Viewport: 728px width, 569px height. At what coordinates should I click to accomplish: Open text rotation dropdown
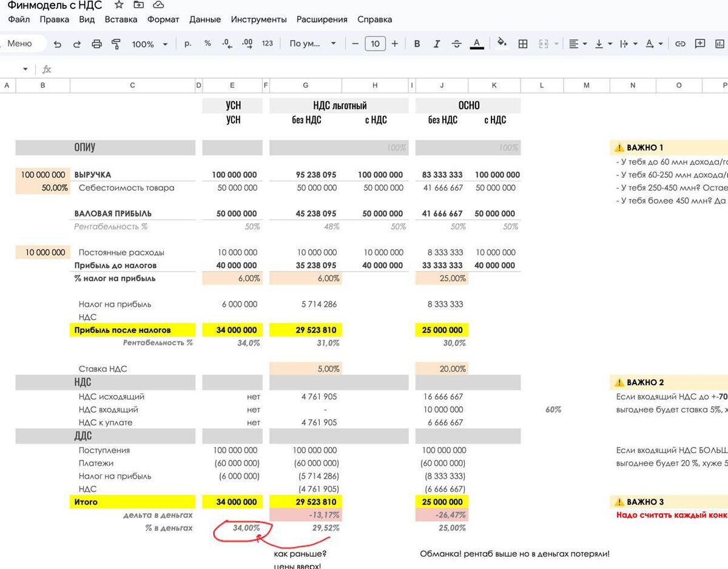pyautogui.click(x=653, y=44)
